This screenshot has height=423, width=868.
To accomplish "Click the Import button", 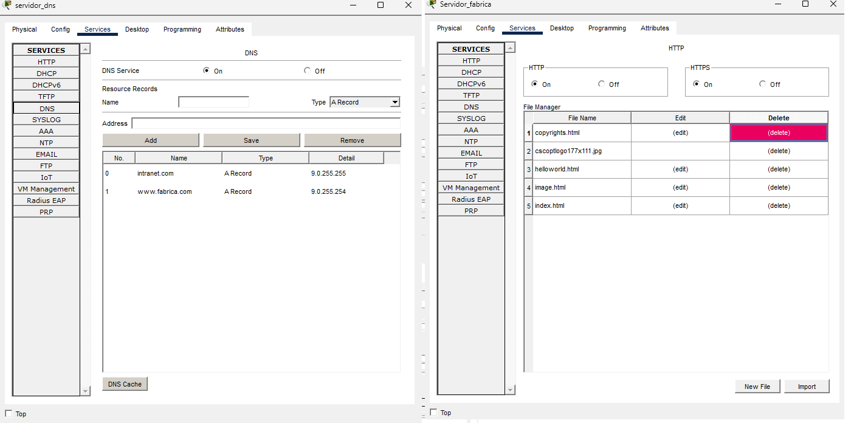I will (x=807, y=387).
